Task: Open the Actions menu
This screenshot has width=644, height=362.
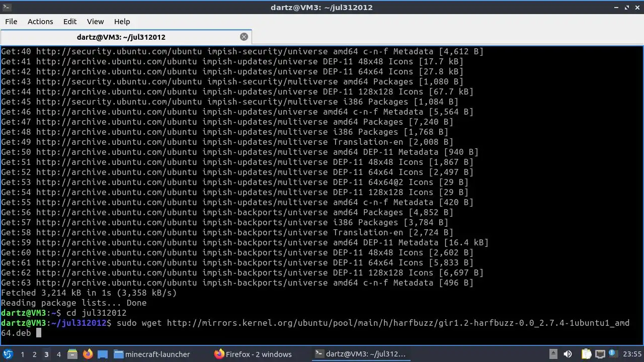Action: tap(40, 21)
